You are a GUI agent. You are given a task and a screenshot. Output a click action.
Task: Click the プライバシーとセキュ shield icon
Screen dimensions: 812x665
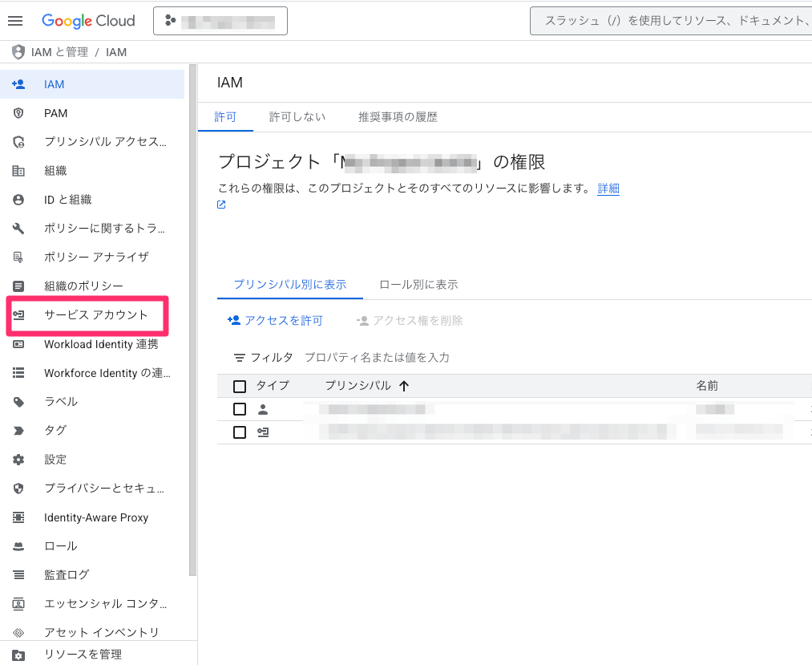(18, 489)
